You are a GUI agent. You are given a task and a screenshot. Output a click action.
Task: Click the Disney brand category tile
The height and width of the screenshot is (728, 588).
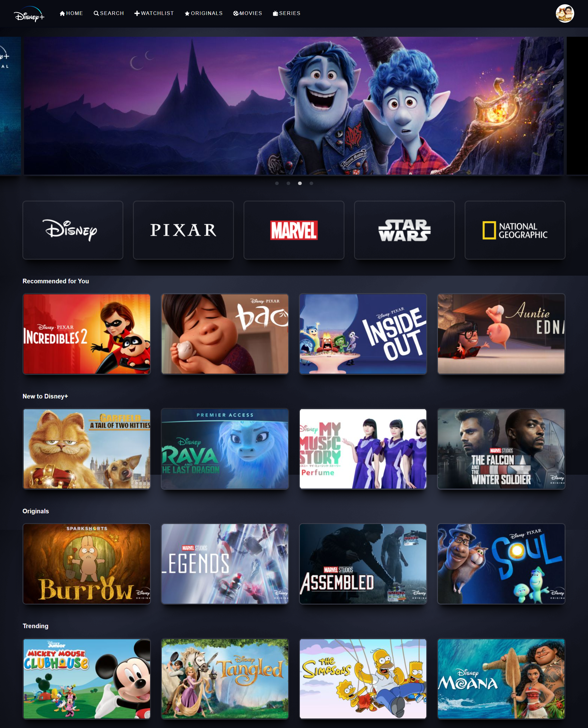73,229
